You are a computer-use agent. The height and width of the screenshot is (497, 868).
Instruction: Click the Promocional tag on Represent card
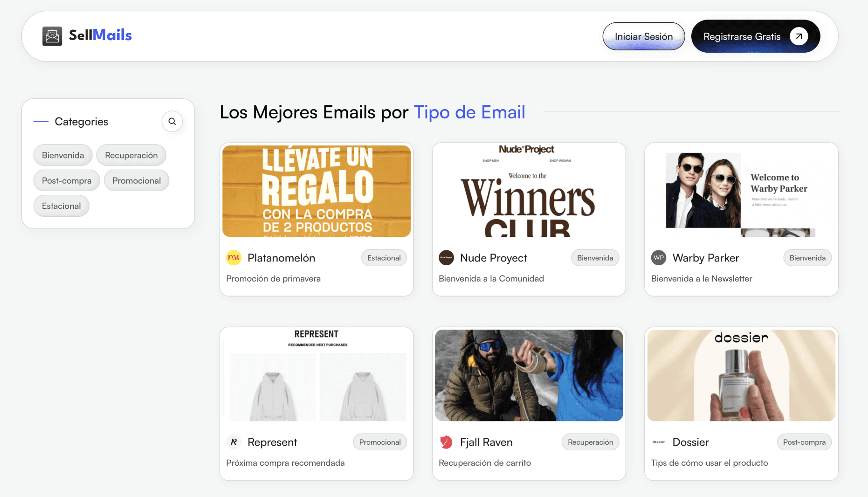point(380,442)
